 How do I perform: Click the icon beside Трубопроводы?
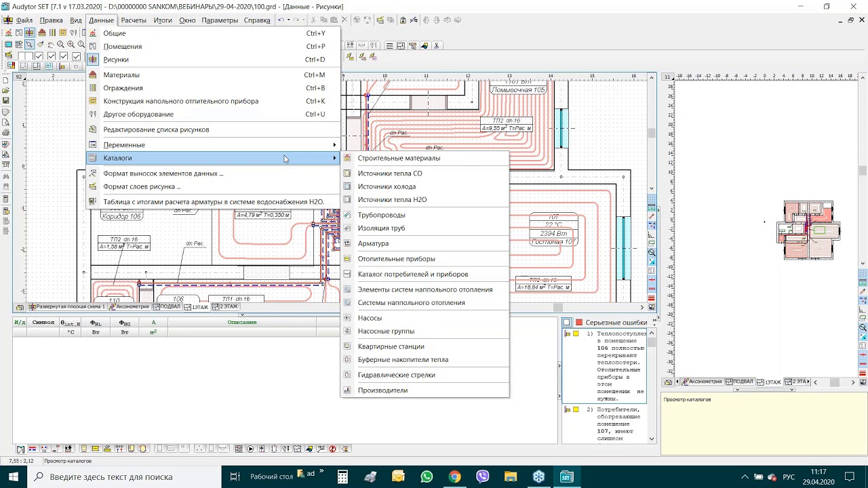pyautogui.click(x=347, y=215)
